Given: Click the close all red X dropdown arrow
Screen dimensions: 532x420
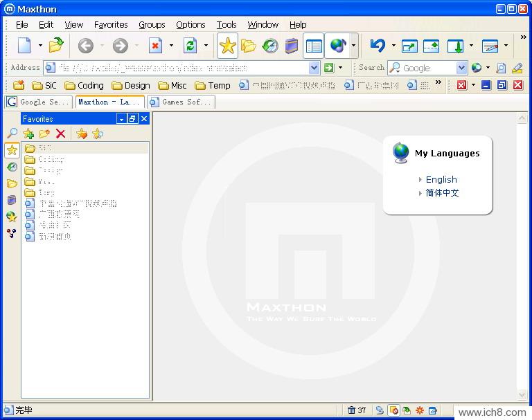Looking at the screenshot, I should coord(473,85).
